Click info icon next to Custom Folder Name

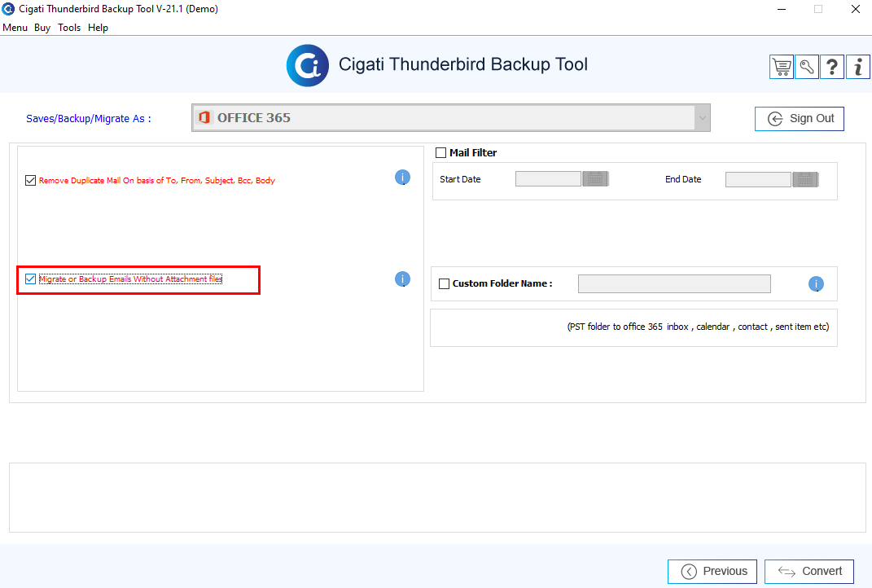tap(816, 283)
